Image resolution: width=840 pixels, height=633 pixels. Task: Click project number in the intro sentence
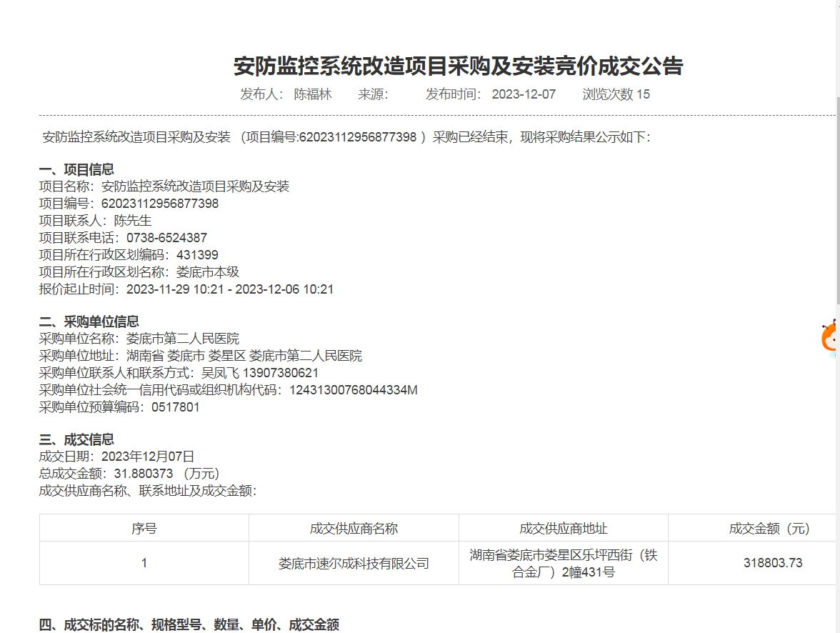358,137
